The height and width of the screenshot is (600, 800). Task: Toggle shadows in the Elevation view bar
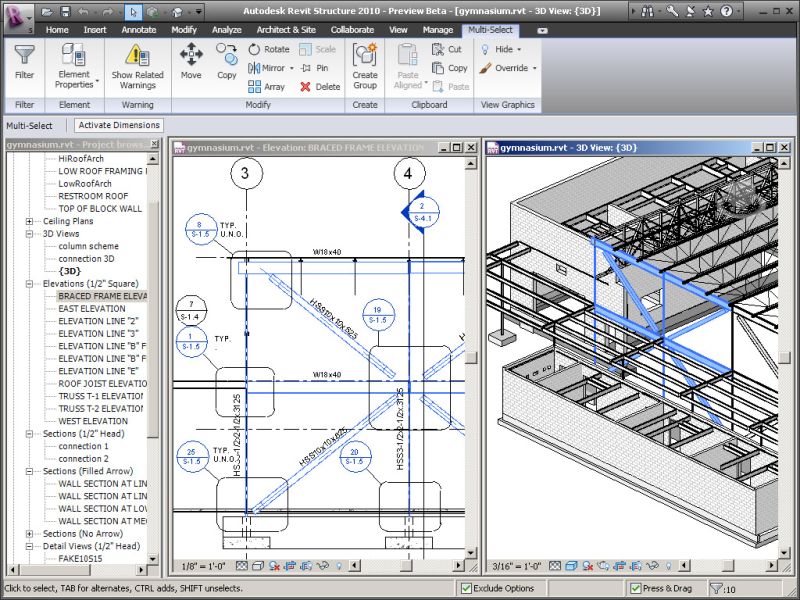pyautogui.click(x=274, y=566)
